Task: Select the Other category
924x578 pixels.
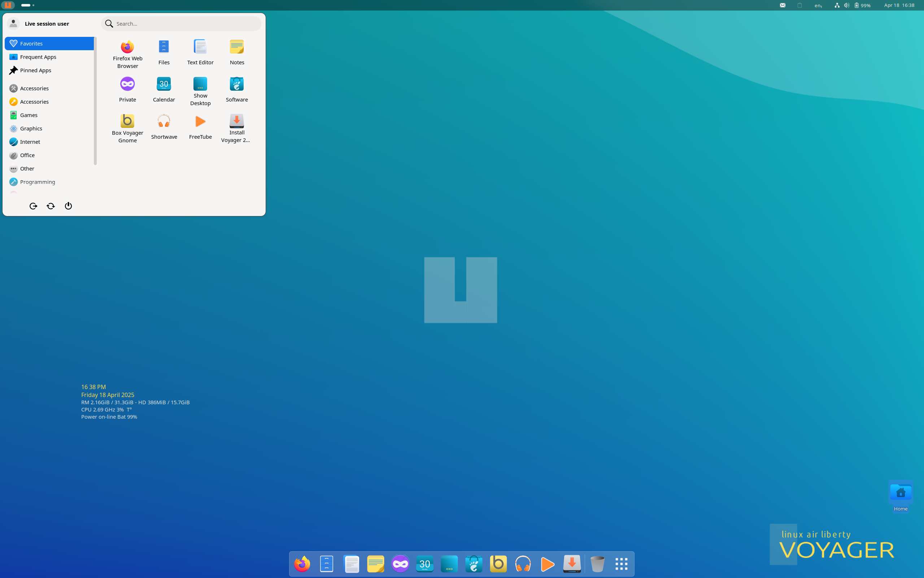Action: coord(49,169)
